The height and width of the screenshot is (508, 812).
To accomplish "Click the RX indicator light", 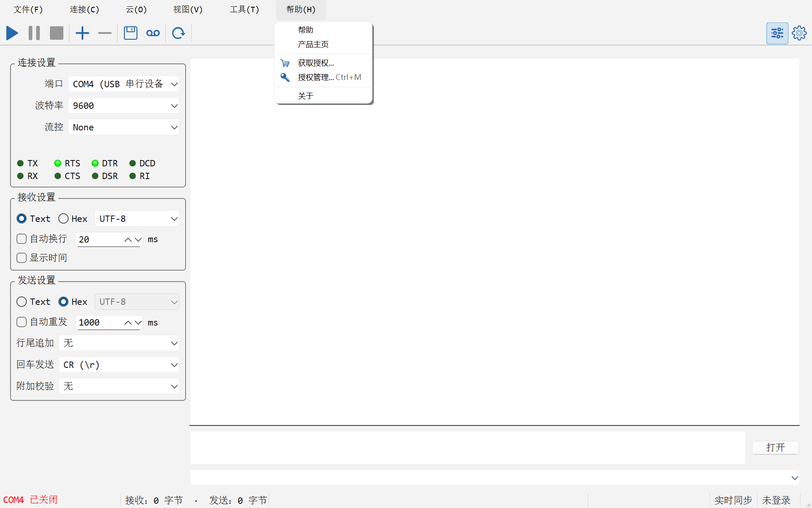I will click(20, 176).
